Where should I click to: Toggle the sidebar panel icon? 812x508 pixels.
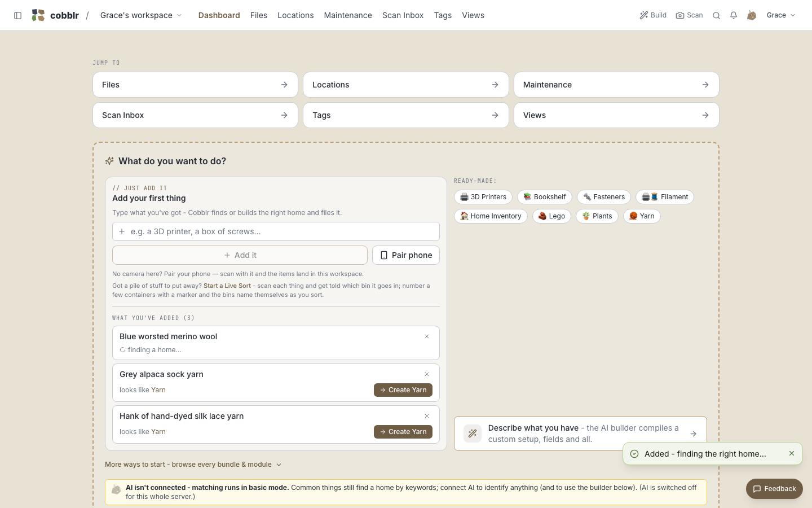18,15
